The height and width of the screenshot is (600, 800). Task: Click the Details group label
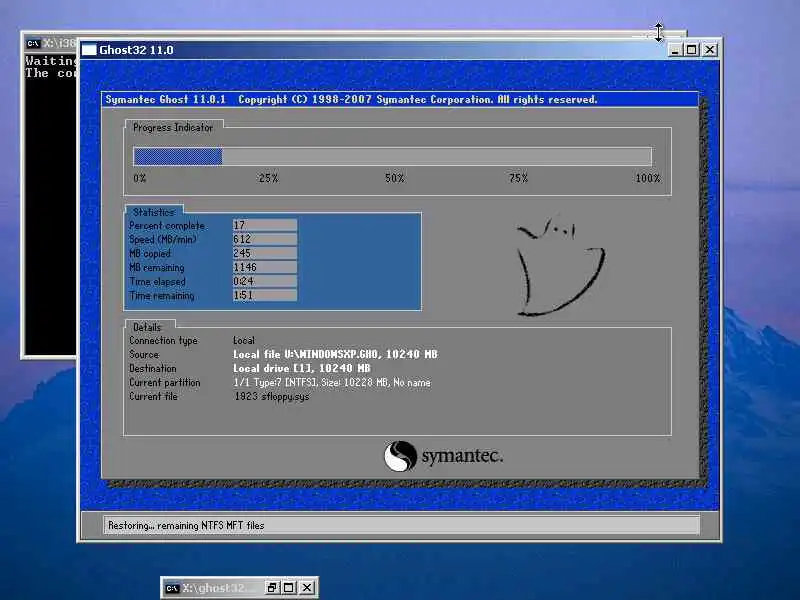tap(147, 327)
